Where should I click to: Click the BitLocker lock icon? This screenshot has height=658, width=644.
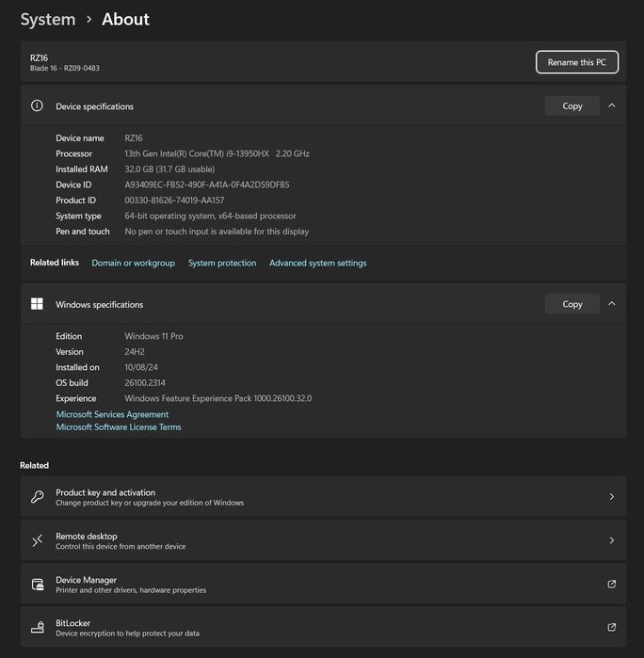(37, 628)
